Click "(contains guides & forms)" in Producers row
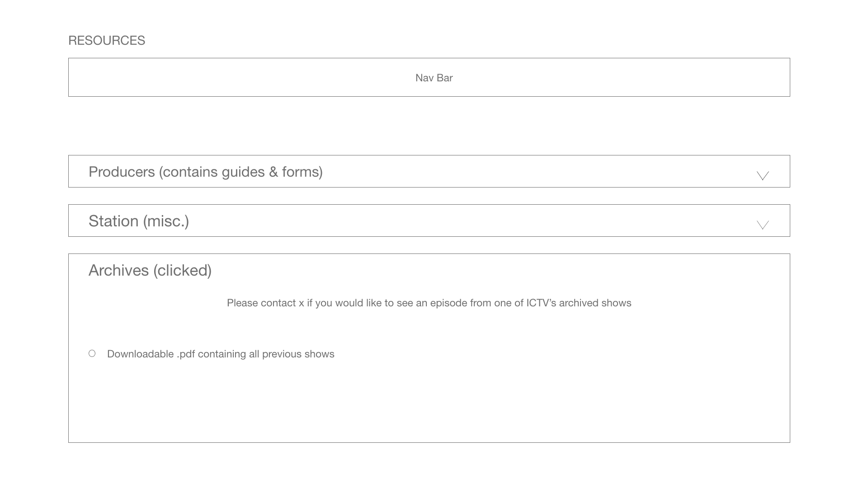868x488 pixels. point(241,172)
